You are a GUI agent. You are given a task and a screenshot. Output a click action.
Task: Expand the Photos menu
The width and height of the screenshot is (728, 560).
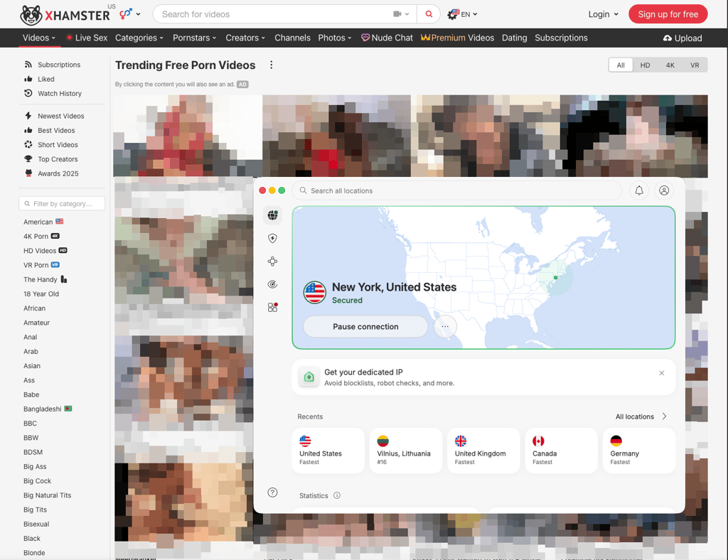pos(335,38)
